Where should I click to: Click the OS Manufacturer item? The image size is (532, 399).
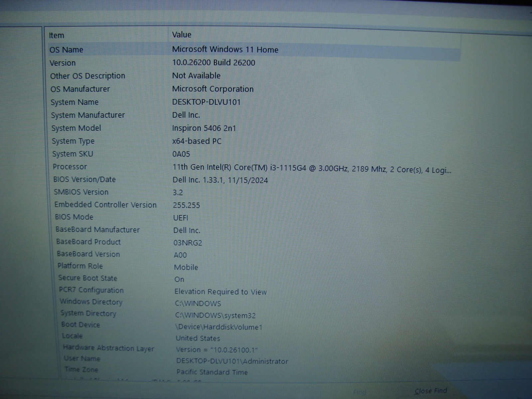click(80, 89)
